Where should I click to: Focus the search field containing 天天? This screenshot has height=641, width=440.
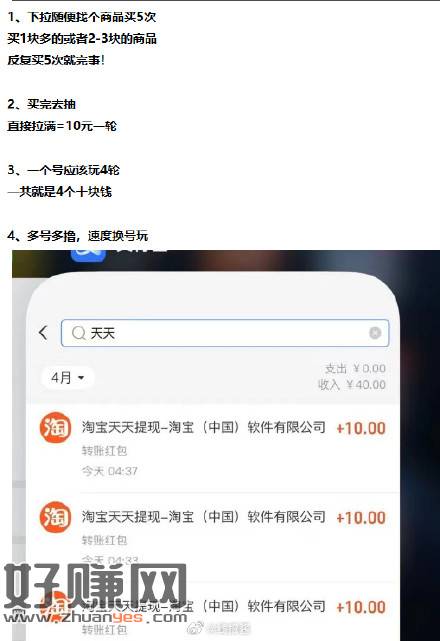225,333
